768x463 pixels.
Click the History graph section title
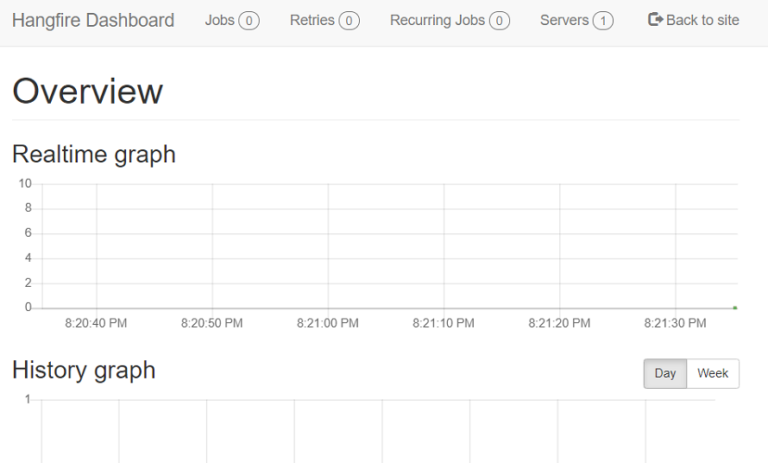[84, 370]
